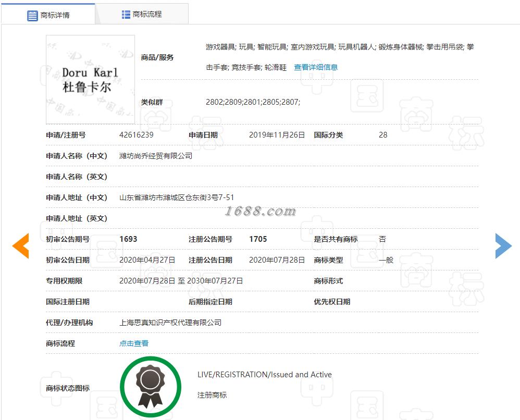Click the 商标状态图标 label

click(68, 388)
